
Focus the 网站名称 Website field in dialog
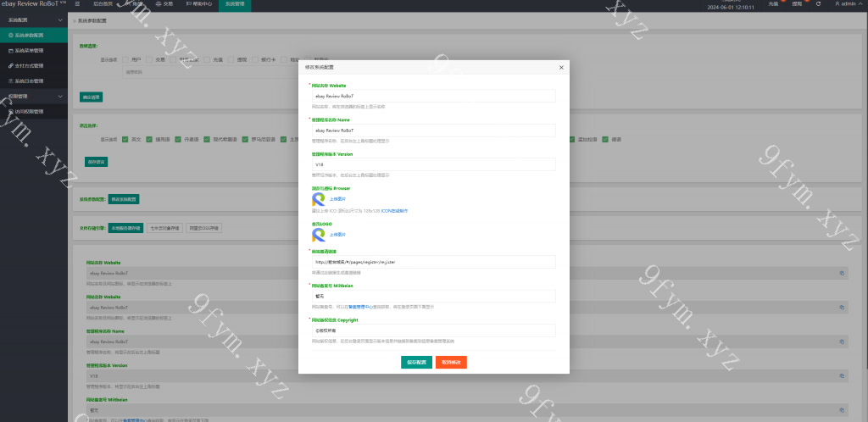click(x=433, y=96)
